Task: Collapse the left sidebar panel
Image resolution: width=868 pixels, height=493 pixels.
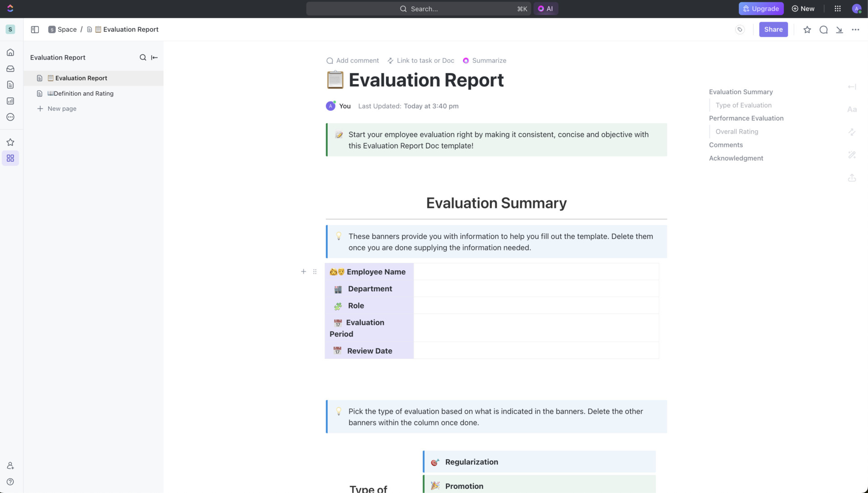Action: point(34,29)
